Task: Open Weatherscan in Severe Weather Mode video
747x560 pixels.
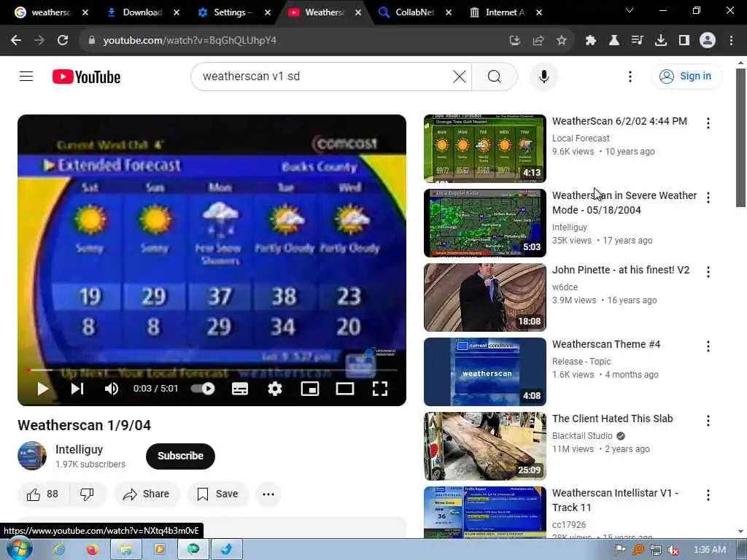Action: (624, 203)
